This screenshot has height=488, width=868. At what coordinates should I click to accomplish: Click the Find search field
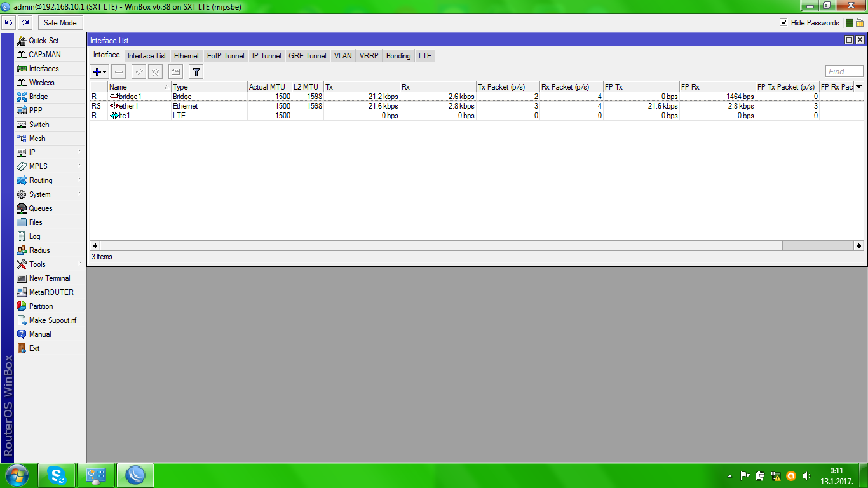pos(844,72)
